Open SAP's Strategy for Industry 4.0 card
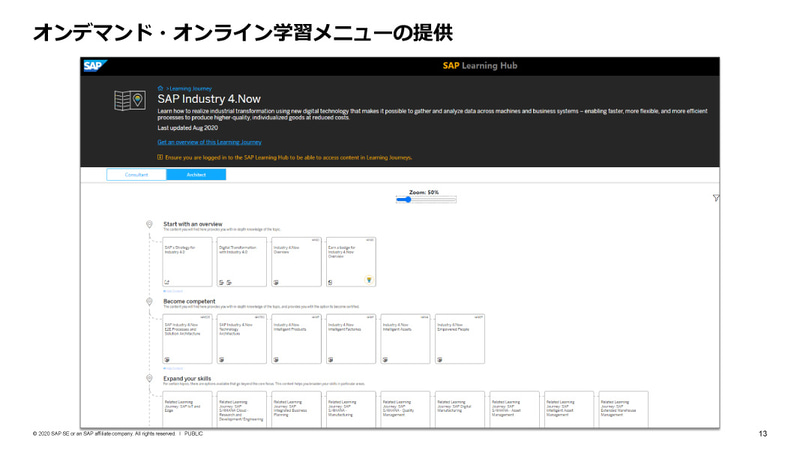800x450 pixels. coord(187,262)
